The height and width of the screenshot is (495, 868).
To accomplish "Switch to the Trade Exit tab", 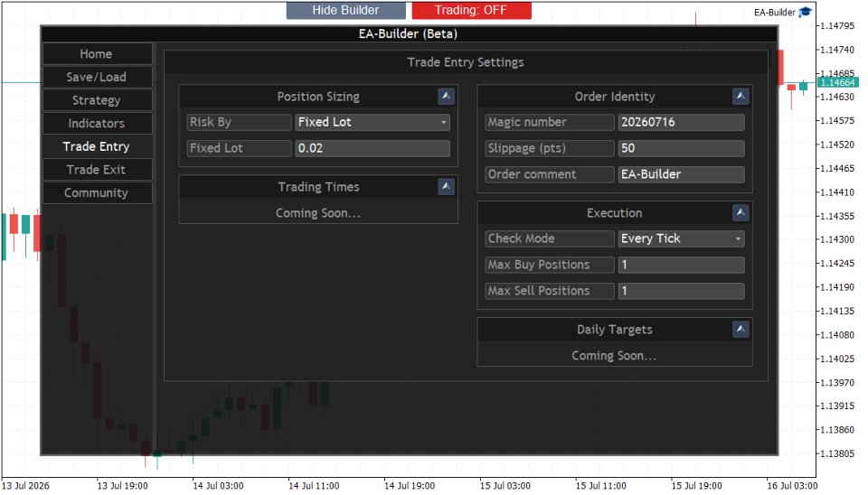I will (97, 170).
